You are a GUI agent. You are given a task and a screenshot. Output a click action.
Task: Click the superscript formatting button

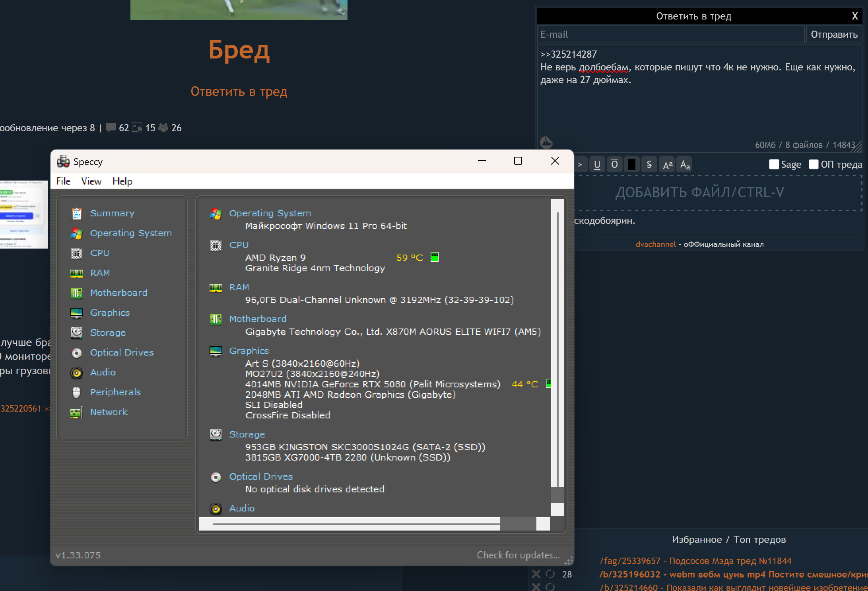(667, 165)
